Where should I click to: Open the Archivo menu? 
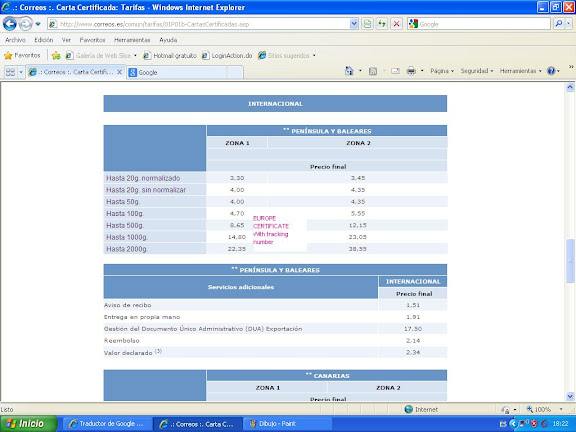[x=15, y=40]
